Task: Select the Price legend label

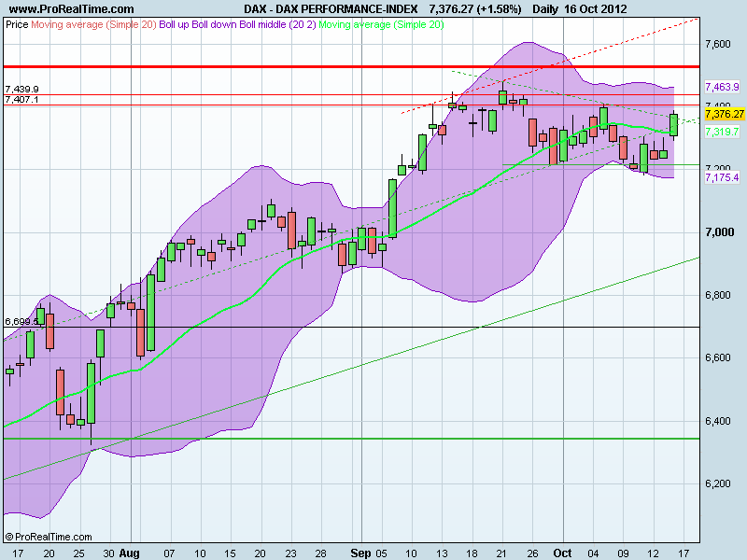Action: click(17, 24)
